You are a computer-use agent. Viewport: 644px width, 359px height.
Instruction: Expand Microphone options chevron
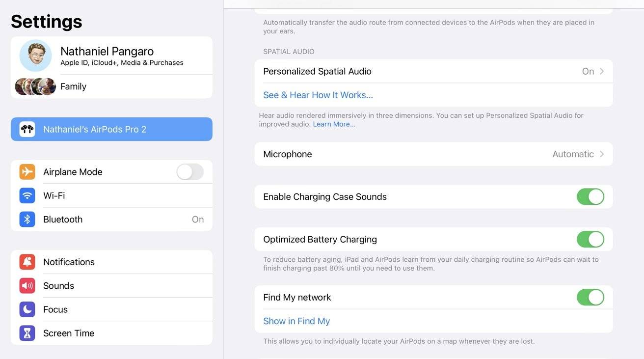602,154
